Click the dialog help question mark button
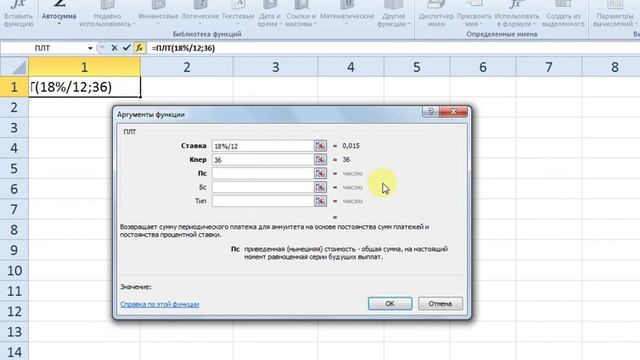Viewport: 640px width, 360px height. pos(431,111)
